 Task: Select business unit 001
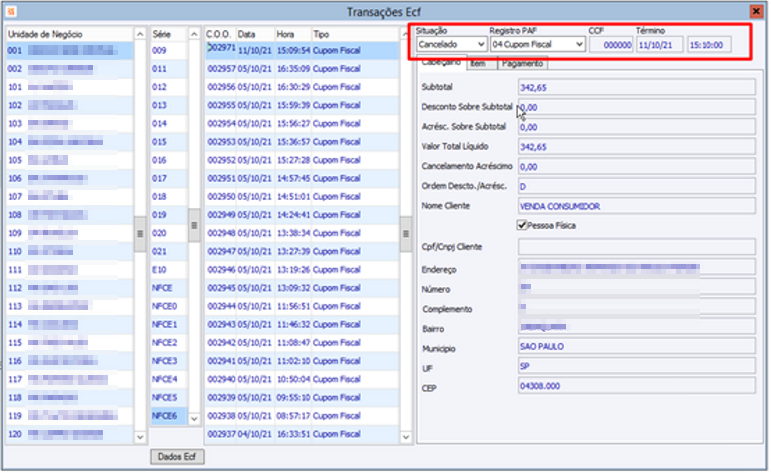[x=69, y=50]
